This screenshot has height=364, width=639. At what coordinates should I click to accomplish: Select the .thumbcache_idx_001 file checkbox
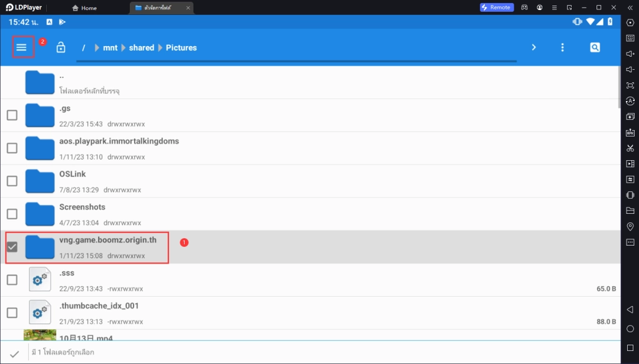point(12,313)
